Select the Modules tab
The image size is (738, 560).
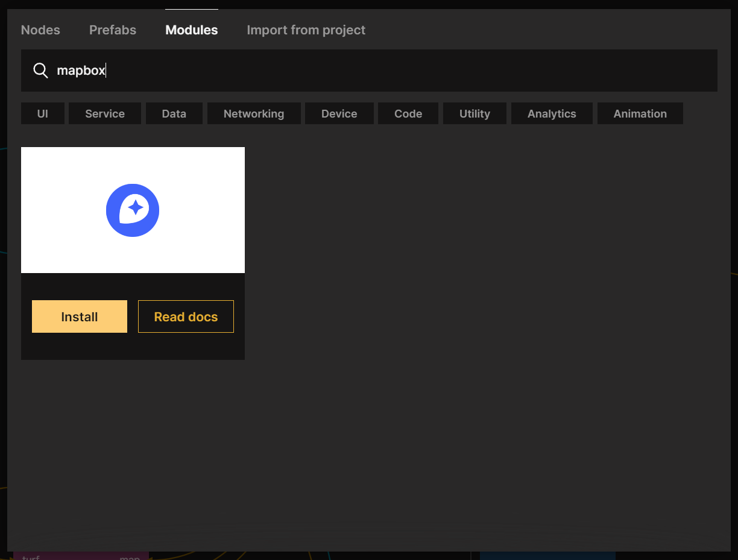tap(192, 30)
